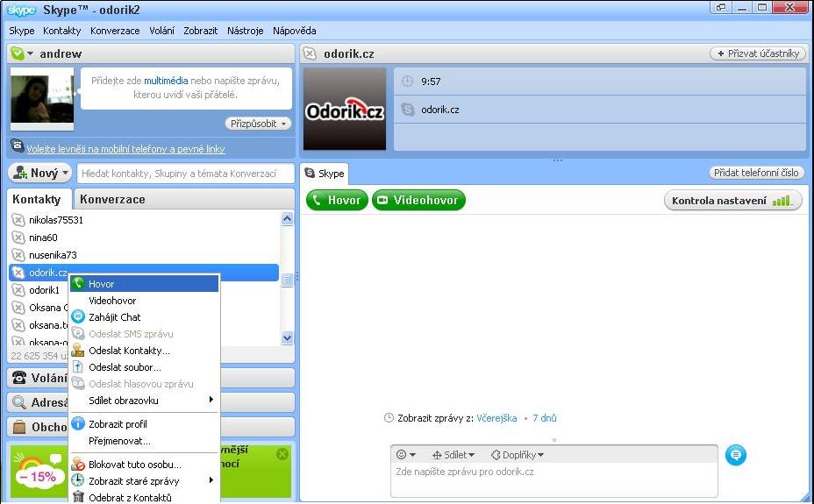Select Hovor in the context menu
Image resolution: width=814 pixels, height=504 pixels.
pos(144,284)
